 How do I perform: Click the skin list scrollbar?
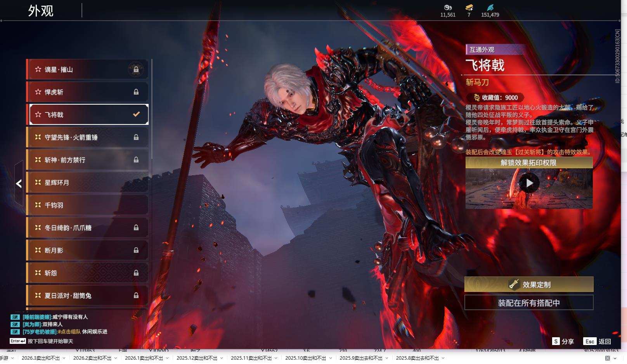coord(151,109)
